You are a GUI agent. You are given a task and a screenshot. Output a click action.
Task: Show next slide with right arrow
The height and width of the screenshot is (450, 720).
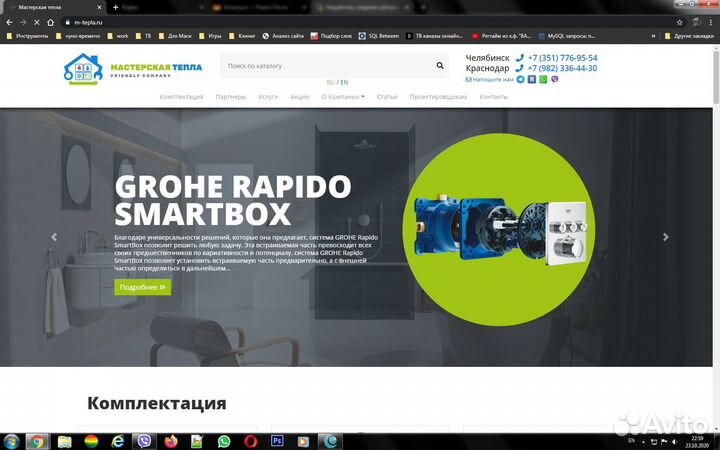[x=665, y=237]
